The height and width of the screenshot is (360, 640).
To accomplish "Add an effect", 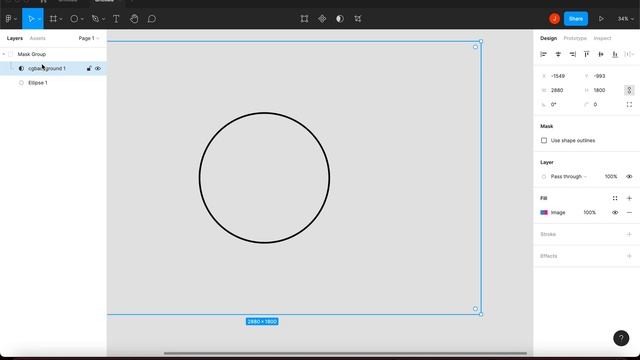I will [629, 256].
